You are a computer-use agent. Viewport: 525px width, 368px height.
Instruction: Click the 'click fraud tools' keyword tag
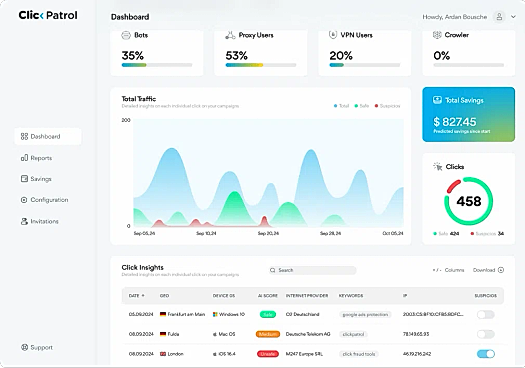click(359, 354)
